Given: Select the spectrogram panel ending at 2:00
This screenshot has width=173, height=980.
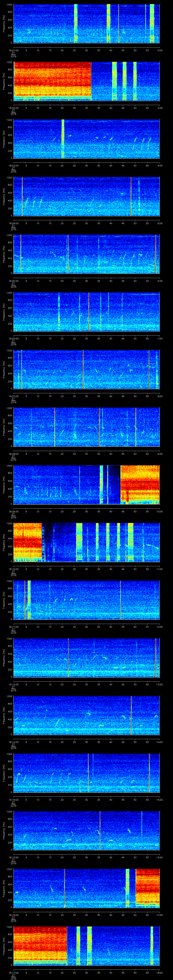Looking at the screenshot, I should coord(87,24).
